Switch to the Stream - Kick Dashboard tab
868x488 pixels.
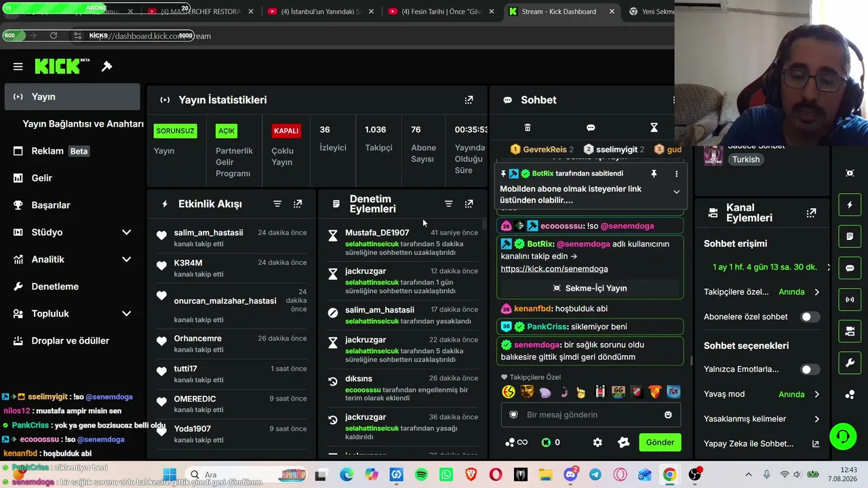[561, 12]
